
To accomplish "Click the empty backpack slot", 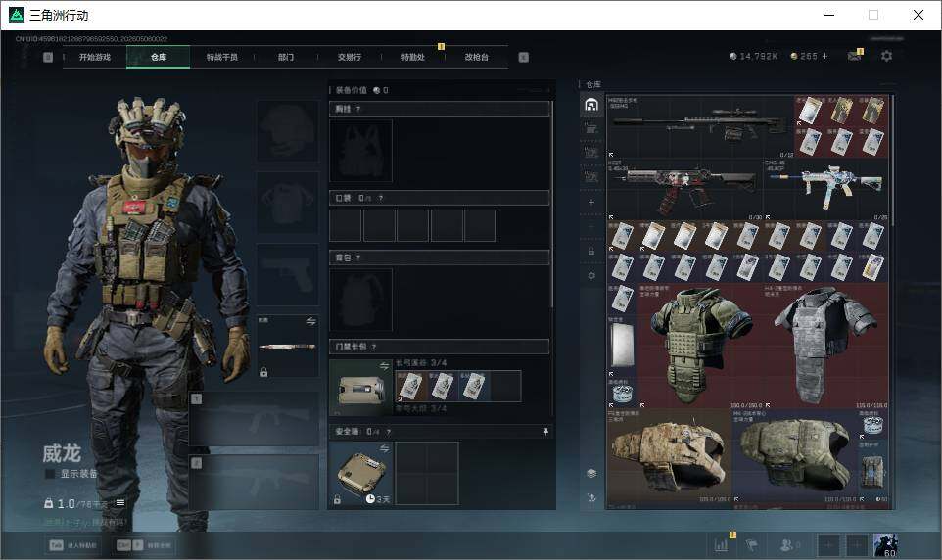I will click(x=360, y=300).
